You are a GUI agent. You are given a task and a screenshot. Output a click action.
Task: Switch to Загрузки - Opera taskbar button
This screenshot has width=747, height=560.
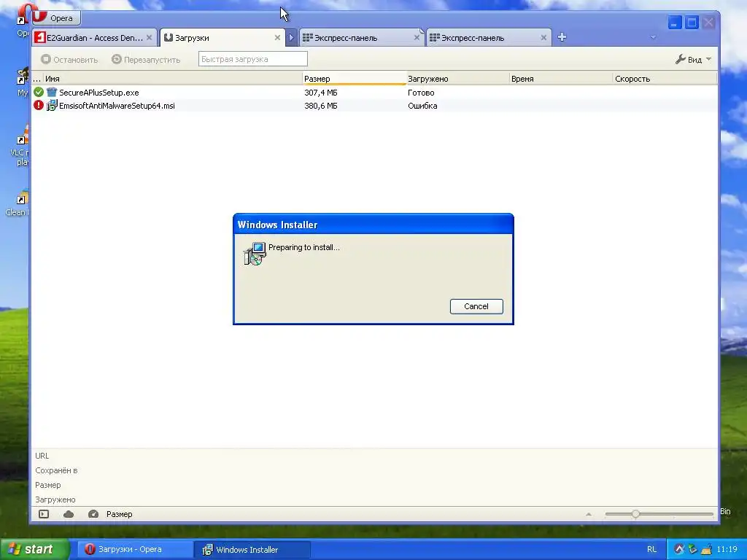134,549
